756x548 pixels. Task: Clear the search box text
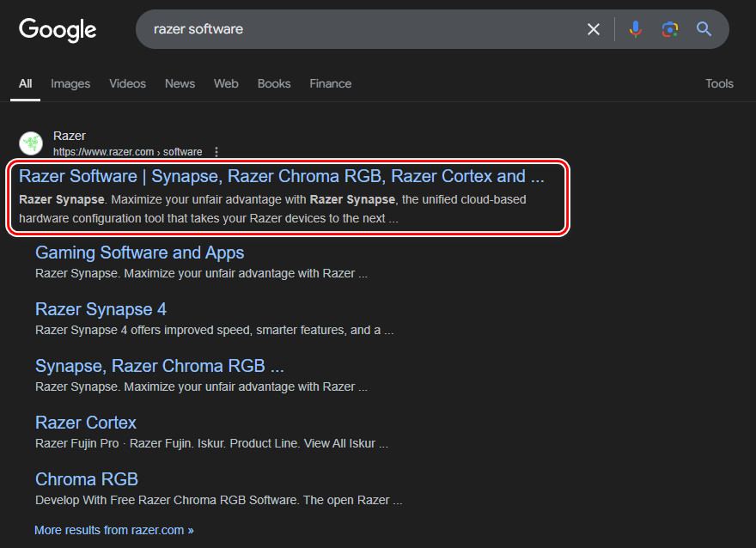[x=593, y=29]
